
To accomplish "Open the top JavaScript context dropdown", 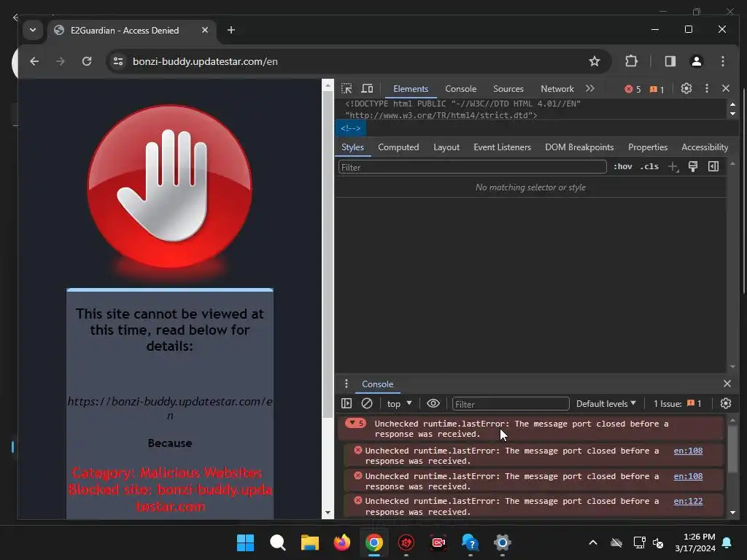I will pos(399,404).
